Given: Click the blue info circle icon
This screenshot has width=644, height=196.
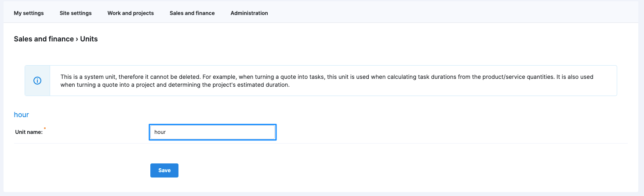Looking at the screenshot, I should (37, 81).
